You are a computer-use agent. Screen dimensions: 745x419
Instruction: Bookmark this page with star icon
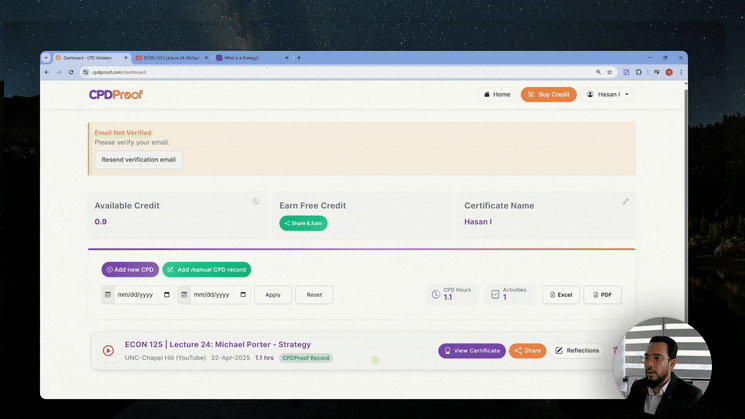(610, 72)
